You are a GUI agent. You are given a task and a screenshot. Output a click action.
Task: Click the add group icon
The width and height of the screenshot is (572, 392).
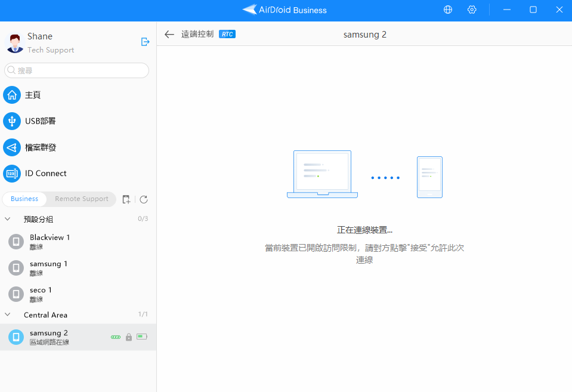[126, 199]
